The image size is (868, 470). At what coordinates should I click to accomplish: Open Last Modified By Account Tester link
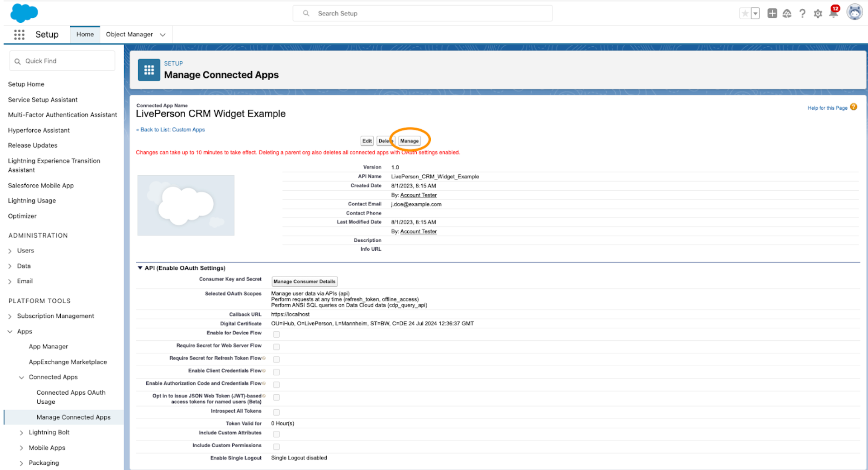click(x=418, y=231)
